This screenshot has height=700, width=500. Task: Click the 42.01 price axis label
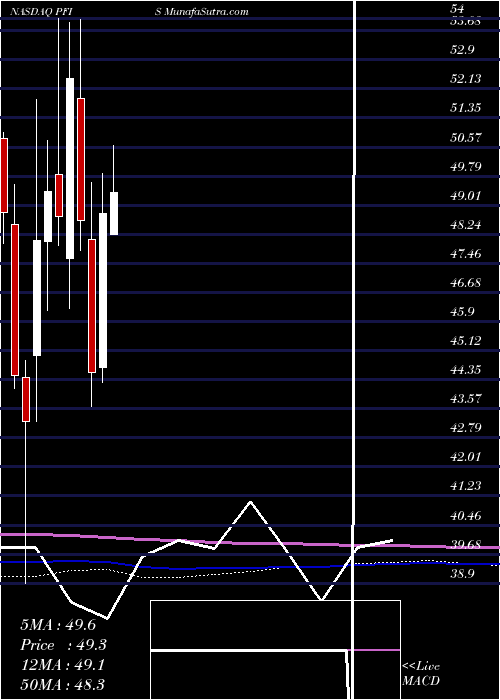(466, 457)
